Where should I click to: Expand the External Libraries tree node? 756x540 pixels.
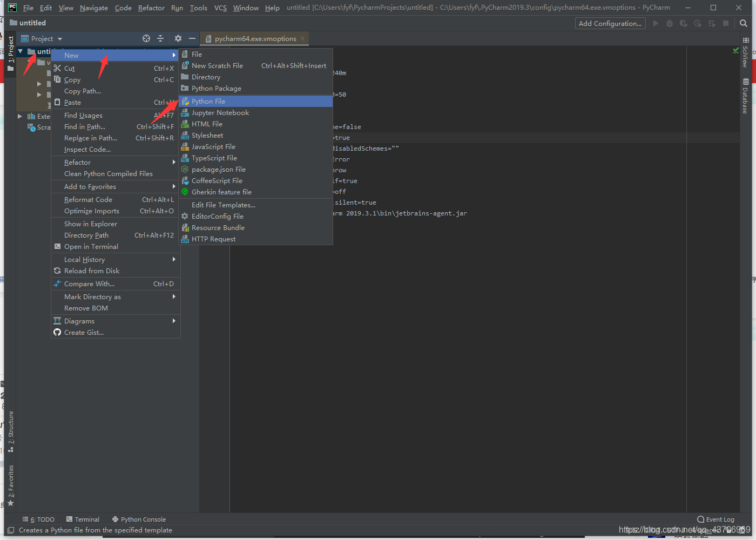click(x=20, y=116)
